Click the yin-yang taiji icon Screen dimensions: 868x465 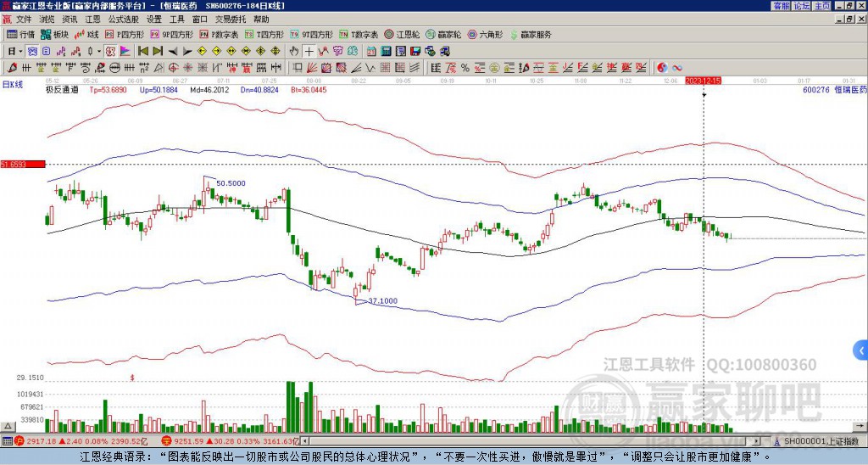tap(662, 68)
